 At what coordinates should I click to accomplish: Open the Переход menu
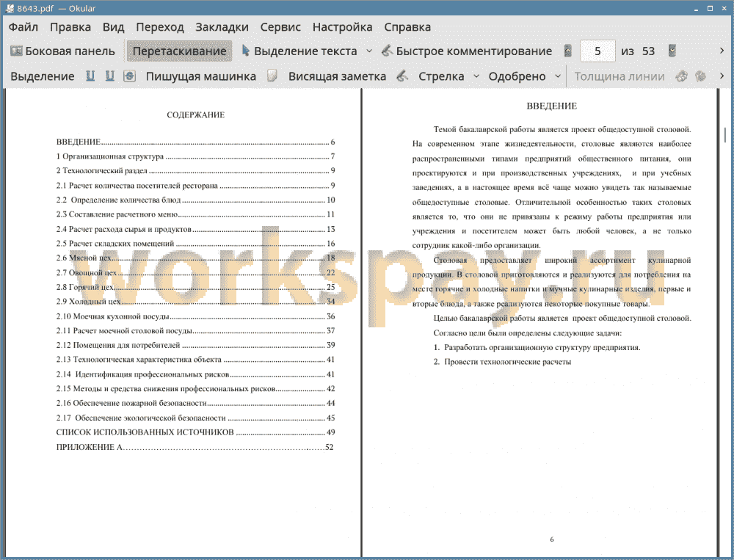[x=159, y=27]
